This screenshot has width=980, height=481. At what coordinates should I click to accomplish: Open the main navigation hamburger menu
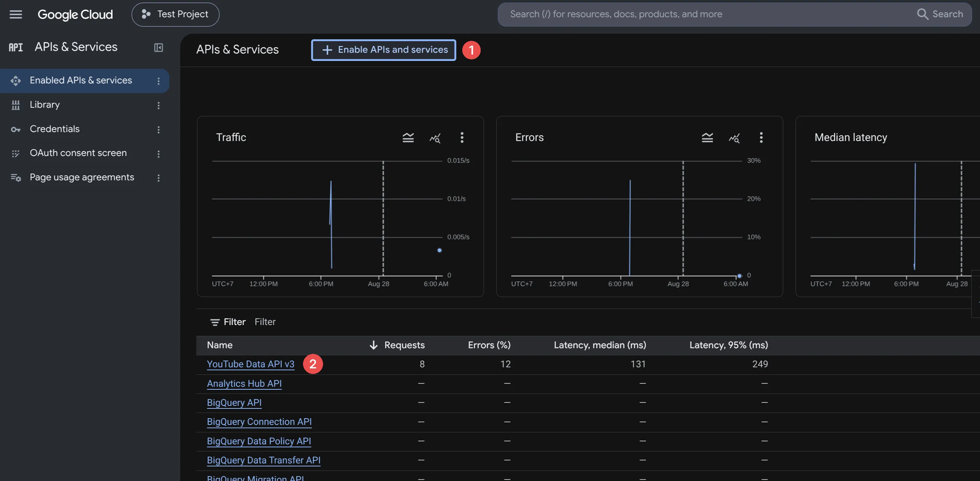(16, 15)
